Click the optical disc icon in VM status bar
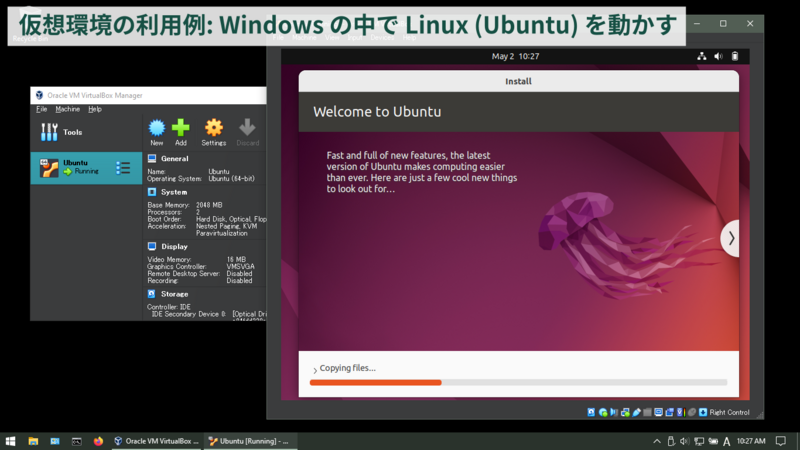 (603, 412)
